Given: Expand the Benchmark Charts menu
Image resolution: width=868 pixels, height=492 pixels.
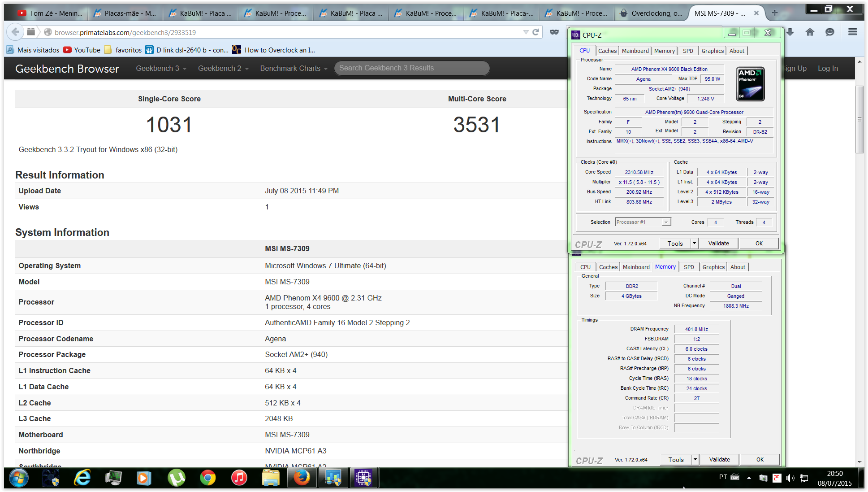Looking at the screenshot, I should click(x=294, y=68).
